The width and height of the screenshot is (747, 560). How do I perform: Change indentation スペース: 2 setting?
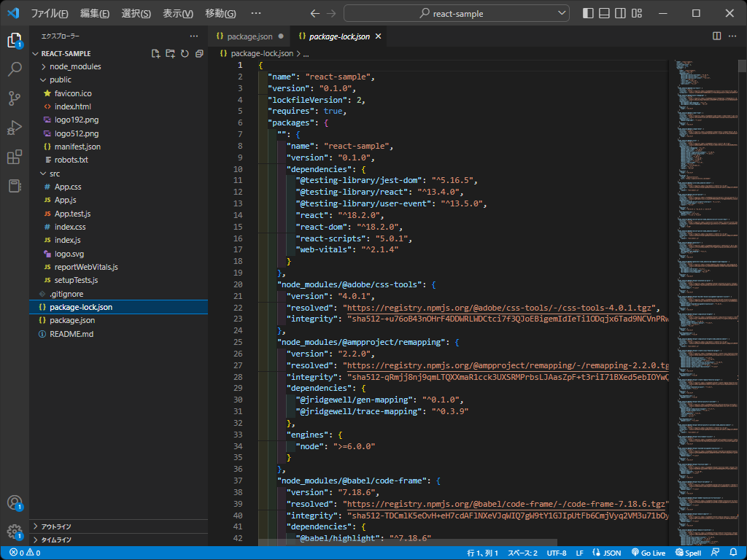tap(522, 553)
